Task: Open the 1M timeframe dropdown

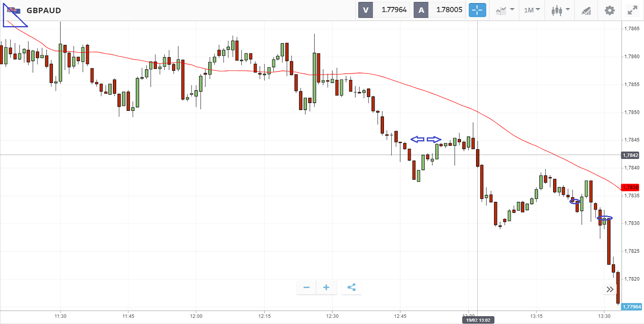Action: coord(532,10)
